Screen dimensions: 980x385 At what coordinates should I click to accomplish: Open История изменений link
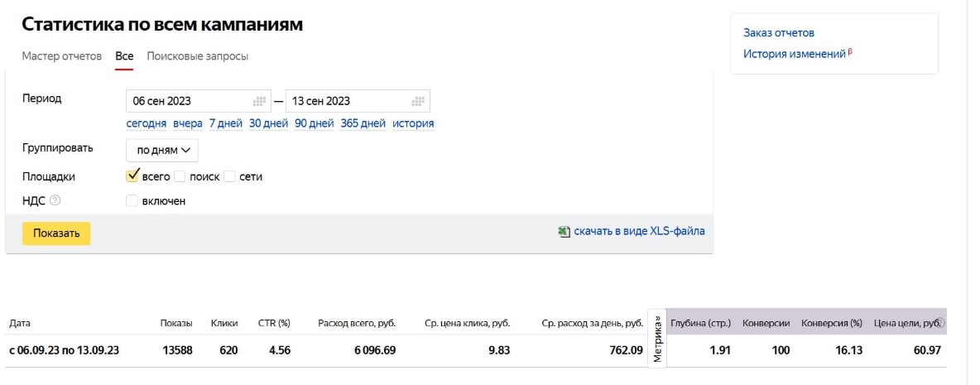point(795,54)
